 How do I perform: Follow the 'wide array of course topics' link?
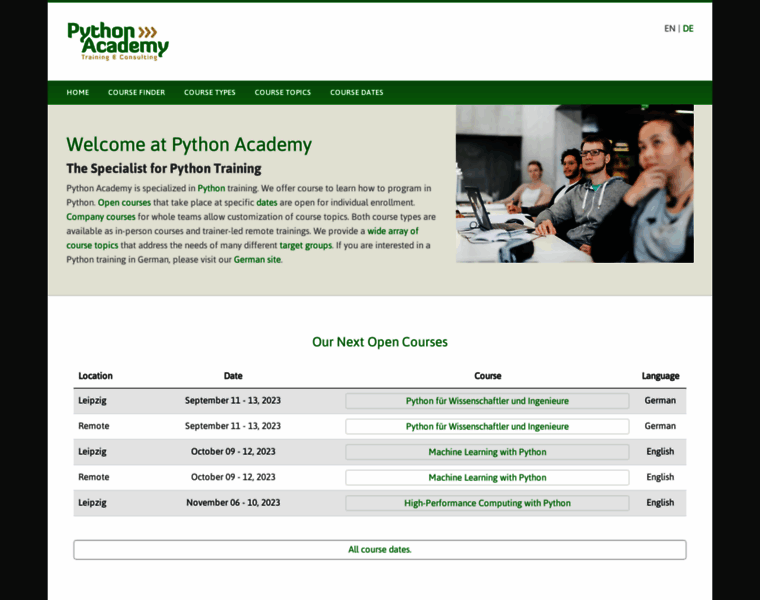393,231
